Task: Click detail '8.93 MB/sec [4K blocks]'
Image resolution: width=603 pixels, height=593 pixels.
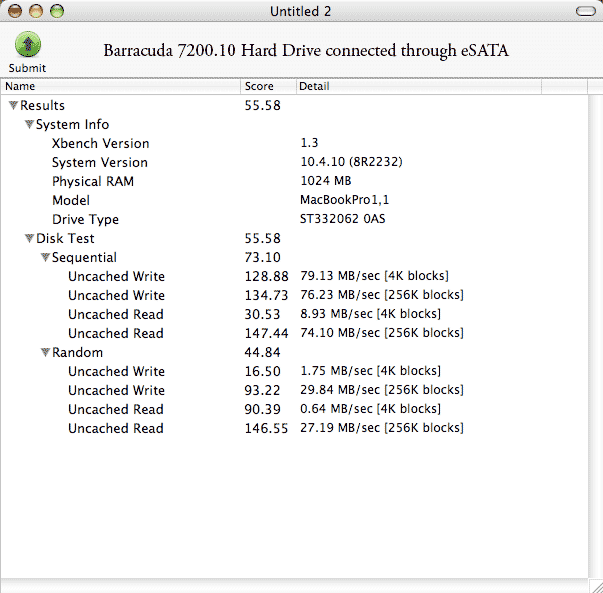Action: point(370,314)
